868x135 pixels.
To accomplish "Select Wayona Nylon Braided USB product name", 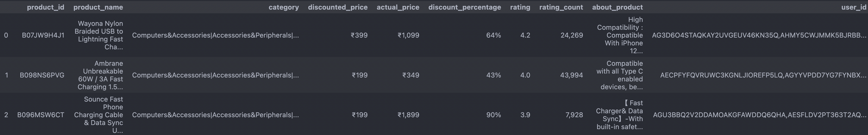I will [x=99, y=35].
